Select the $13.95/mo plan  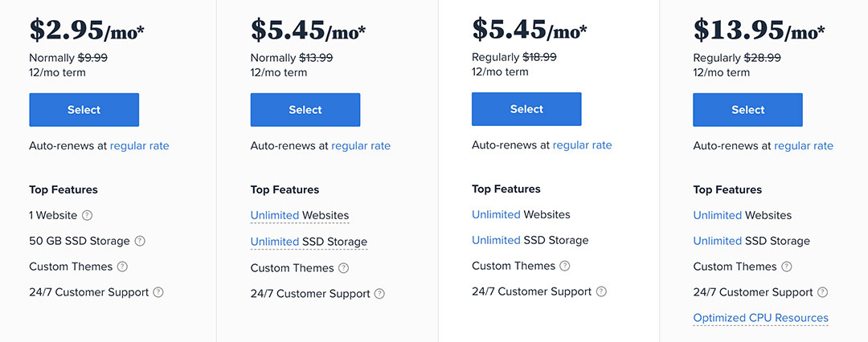(747, 110)
